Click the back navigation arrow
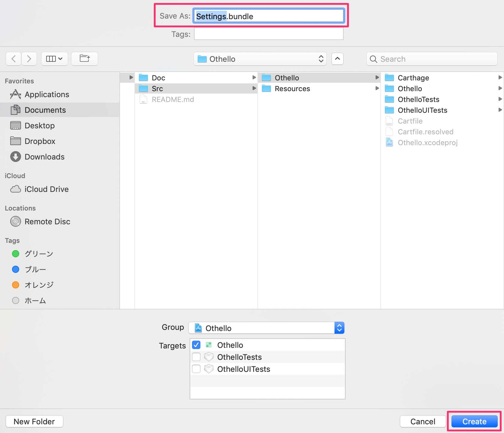Image resolution: width=504 pixels, height=433 pixels. coord(13,59)
